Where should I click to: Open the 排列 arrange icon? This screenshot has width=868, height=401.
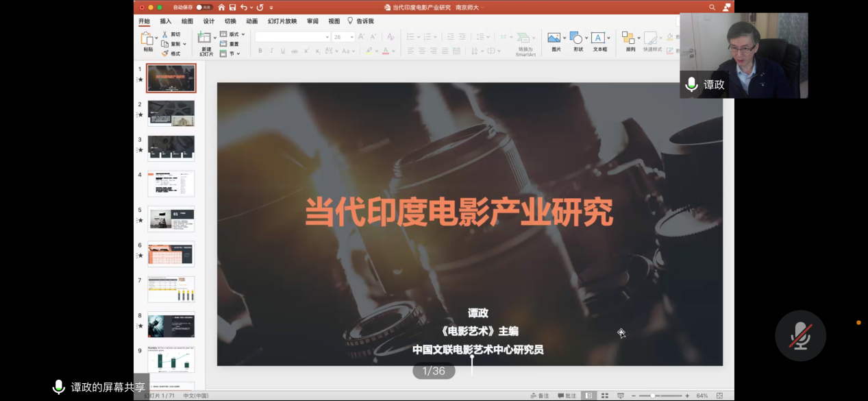pyautogui.click(x=628, y=38)
